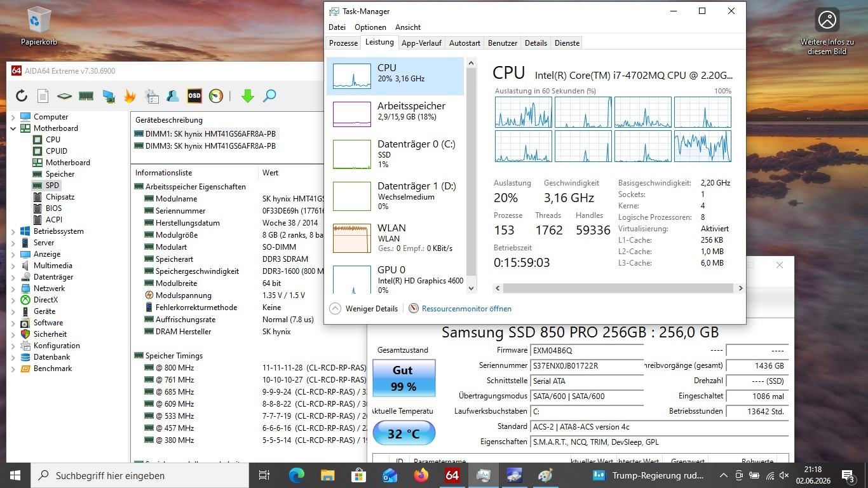Click the RAM module icon in AIDA64 toolbar
This screenshot has width=868, height=488.
(x=86, y=96)
